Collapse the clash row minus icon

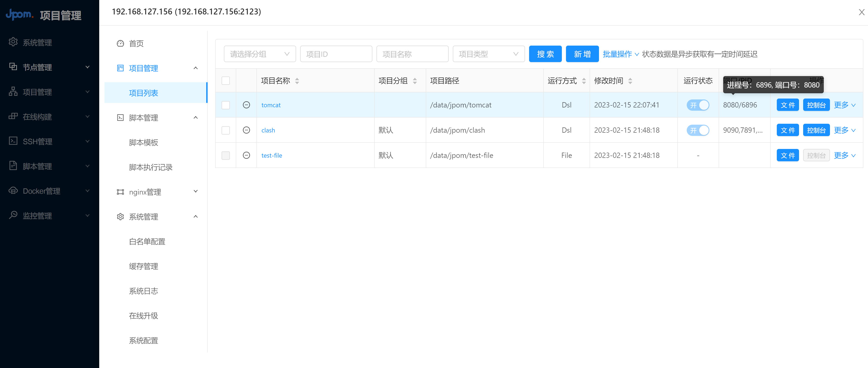click(246, 130)
